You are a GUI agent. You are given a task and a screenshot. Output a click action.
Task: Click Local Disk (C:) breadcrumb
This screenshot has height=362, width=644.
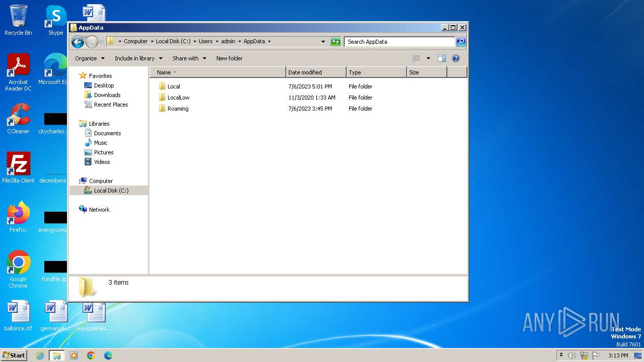[x=173, y=42]
